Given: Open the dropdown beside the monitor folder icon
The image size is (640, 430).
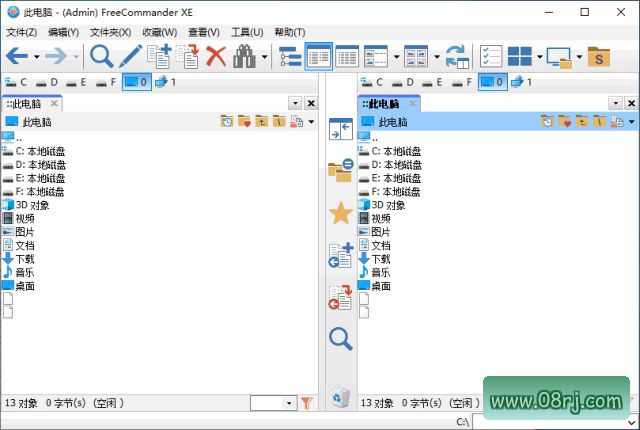Looking at the screenshot, I should 580,57.
